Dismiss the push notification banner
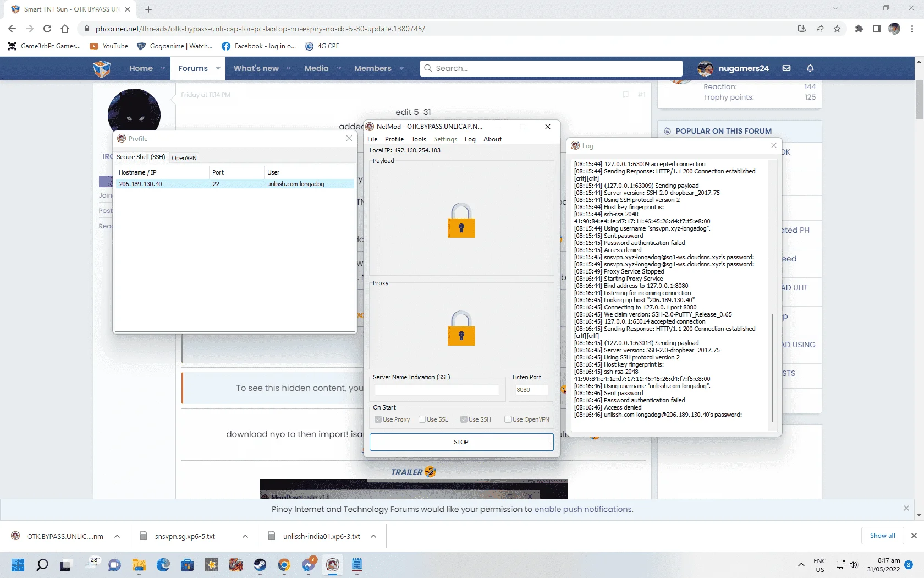This screenshot has height=578, width=924. point(906,508)
